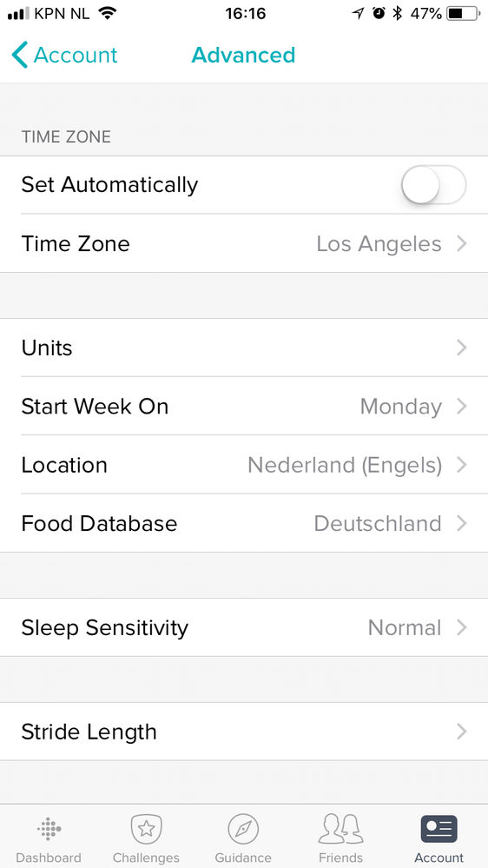
Task: Tap the alarm clock status icon
Action: click(x=379, y=13)
